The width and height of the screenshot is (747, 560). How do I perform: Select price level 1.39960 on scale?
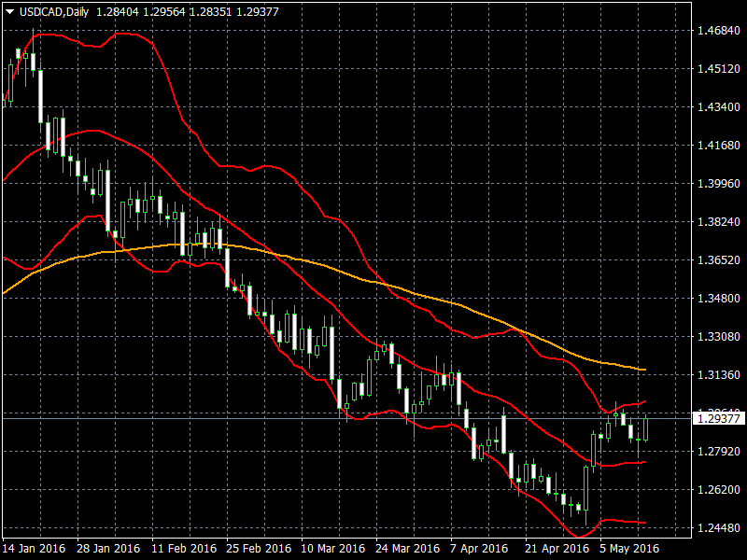point(719,184)
